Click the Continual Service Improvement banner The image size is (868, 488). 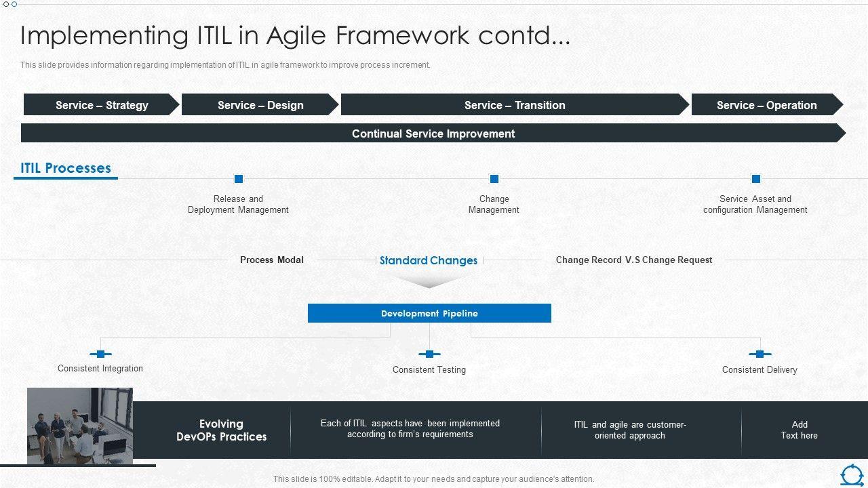pos(433,134)
